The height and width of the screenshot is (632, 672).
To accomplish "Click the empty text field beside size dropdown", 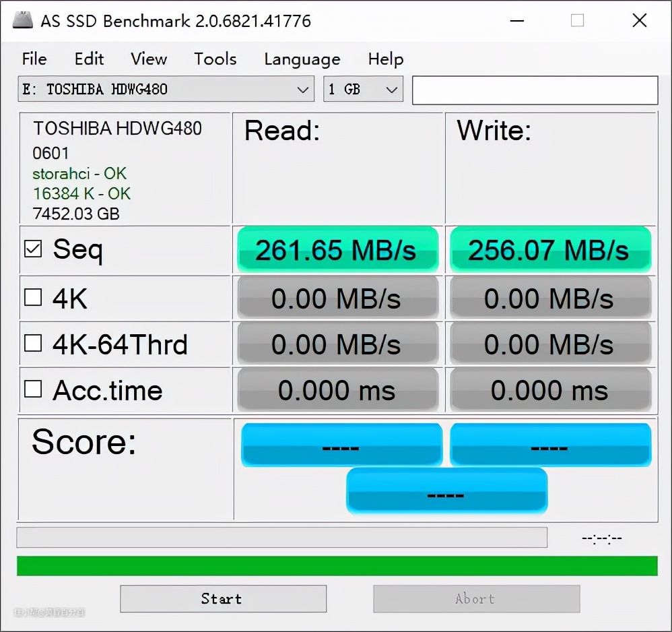I will click(x=535, y=90).
